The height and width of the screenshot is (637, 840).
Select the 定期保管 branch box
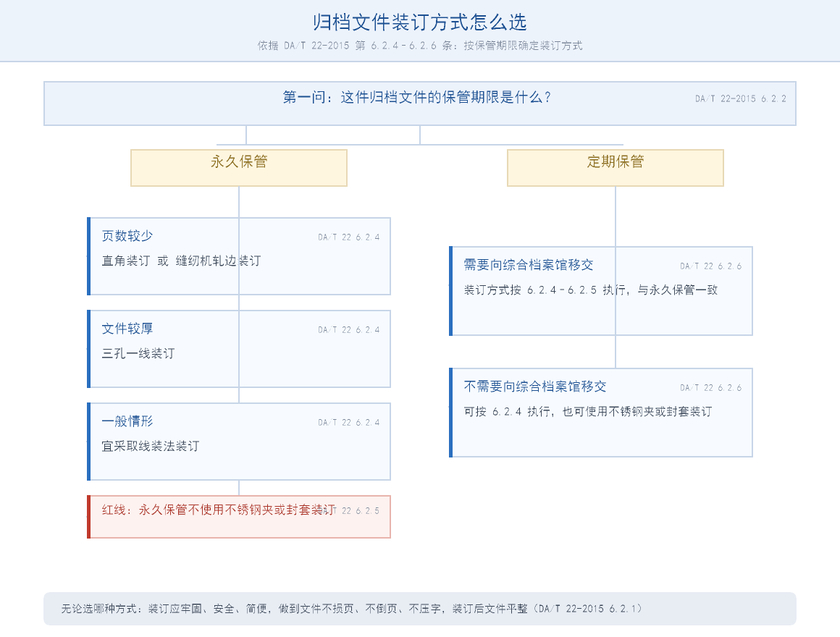coord(615,168)
